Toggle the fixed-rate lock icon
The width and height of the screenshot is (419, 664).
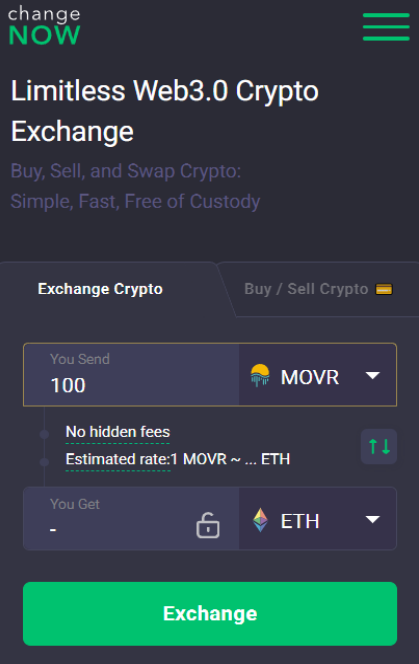click(208, 525)
